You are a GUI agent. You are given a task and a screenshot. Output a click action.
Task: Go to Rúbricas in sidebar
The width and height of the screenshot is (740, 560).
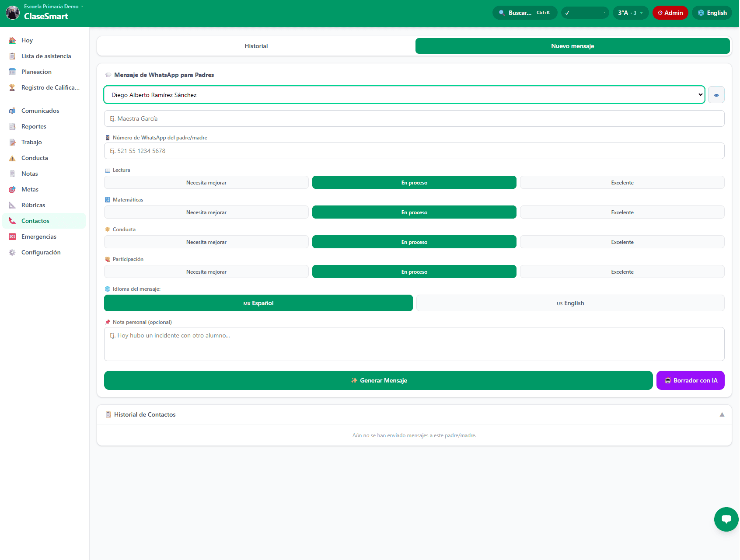pos(44,205)
